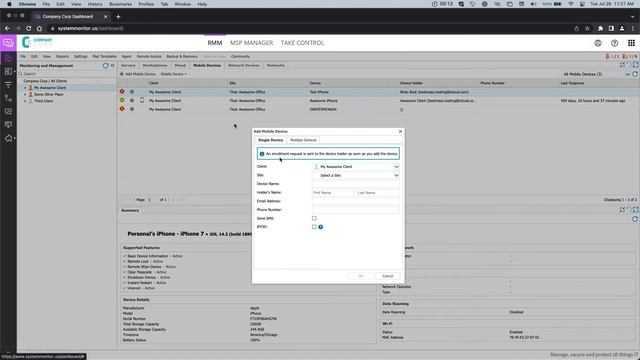Image resolution: width=640 pixels, height=360 pixels.
Task: Switch to the Workstations tab
Action: (155, 65)
